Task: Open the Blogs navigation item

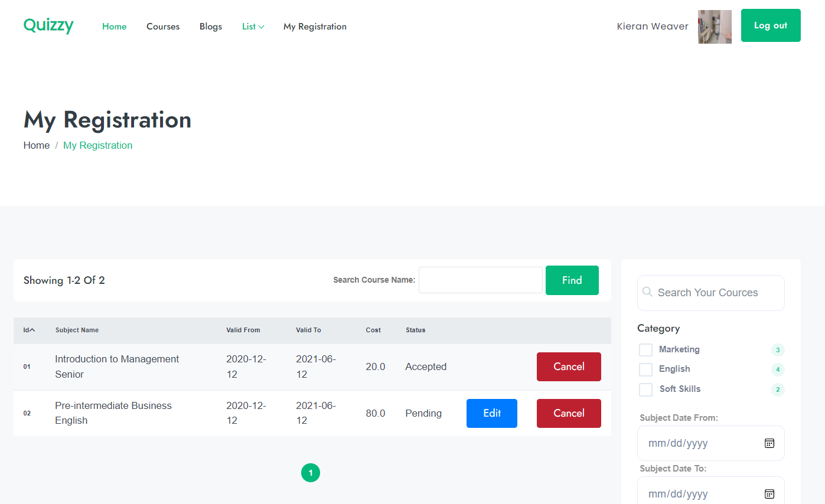Action: (x=211, y=26)
